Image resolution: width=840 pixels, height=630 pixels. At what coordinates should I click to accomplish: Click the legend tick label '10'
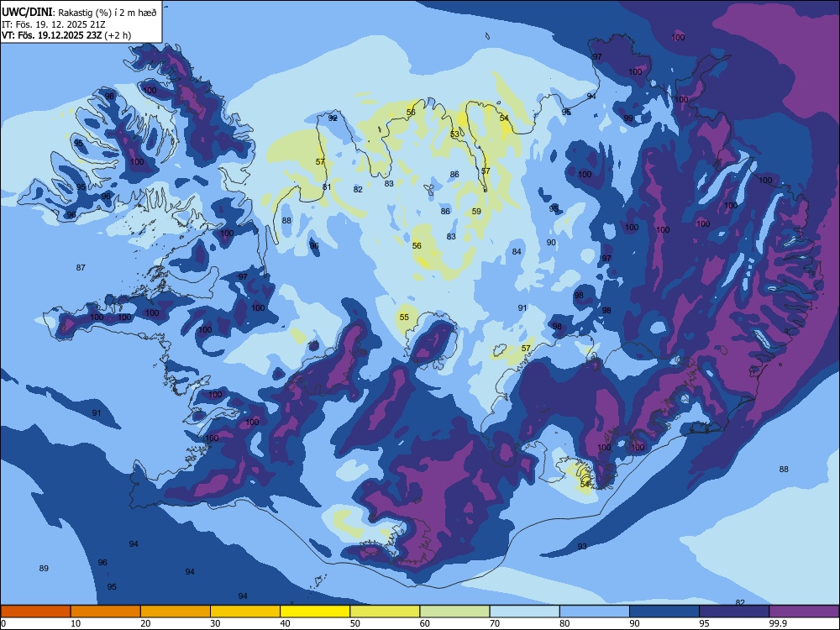pyautogui.click(x=76, y=623)
